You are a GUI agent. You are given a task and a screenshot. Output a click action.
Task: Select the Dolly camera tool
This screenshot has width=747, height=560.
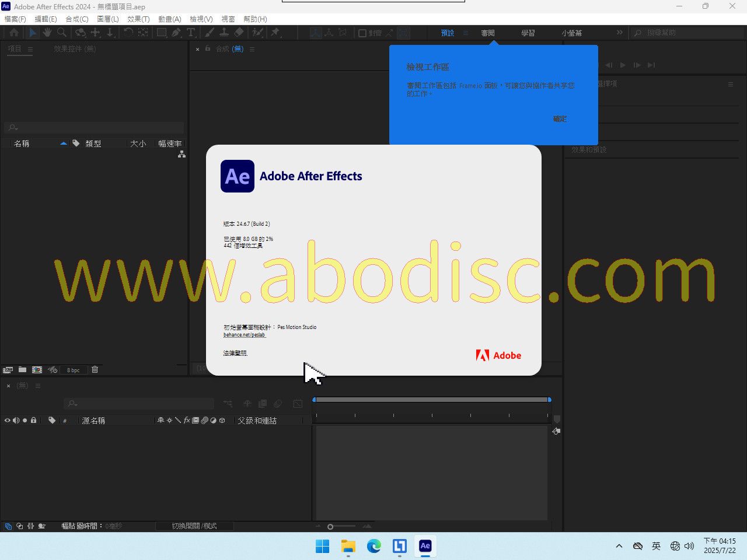(110, 33)
